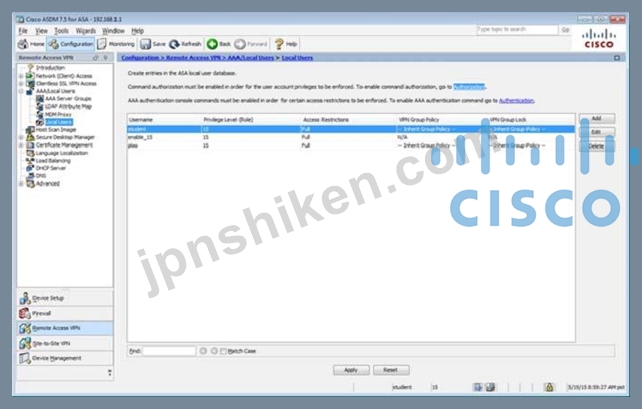The width and height of the screenshot is (642, 409).
Task: Open the Monitoring view from toolbar
Action: 116,44
